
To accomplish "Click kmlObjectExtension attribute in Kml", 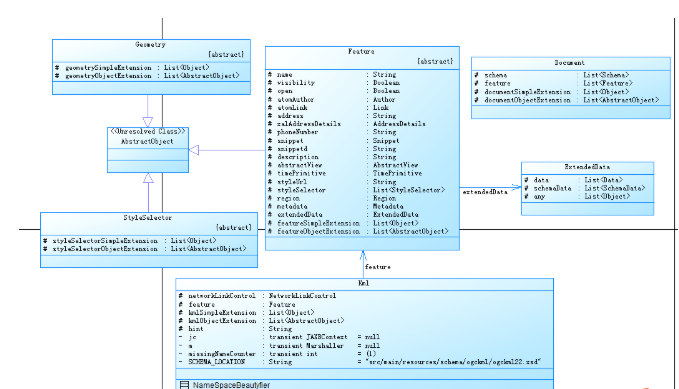I will pyautogui.click(x=261, y=321).
